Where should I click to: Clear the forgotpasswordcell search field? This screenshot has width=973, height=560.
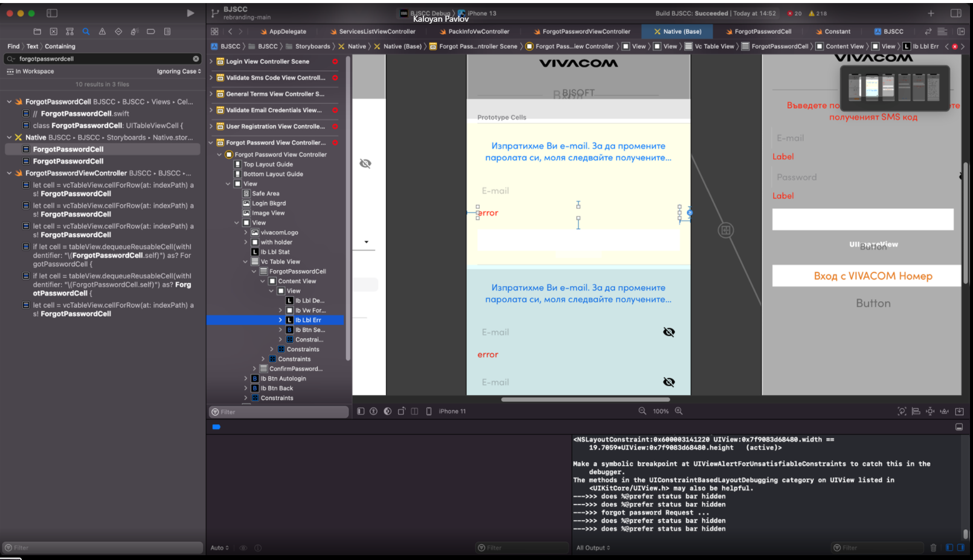click(x=196, y=59)
